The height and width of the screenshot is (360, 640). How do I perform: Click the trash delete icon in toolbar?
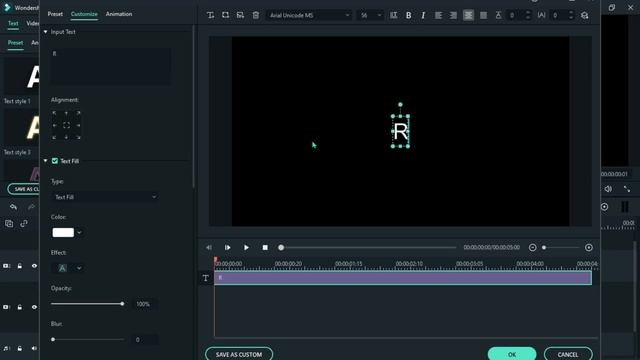click(x=256, y=16)
